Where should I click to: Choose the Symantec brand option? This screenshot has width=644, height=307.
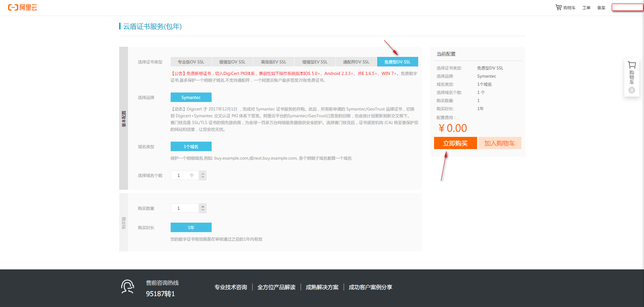point(191,97)
